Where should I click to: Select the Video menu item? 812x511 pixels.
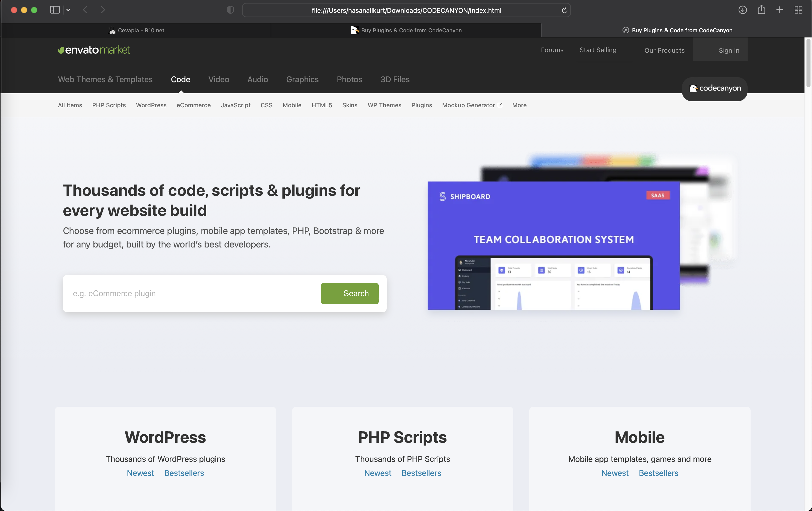coord(219,79)
